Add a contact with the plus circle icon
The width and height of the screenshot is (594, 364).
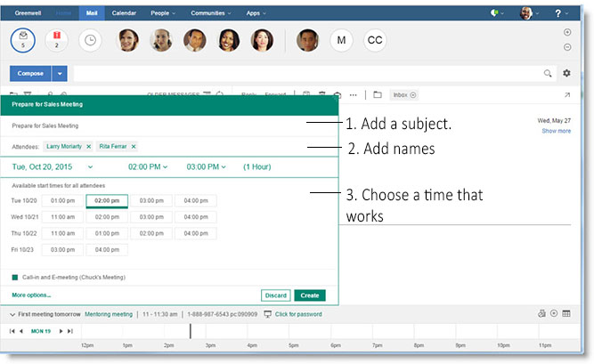(567, 32)
